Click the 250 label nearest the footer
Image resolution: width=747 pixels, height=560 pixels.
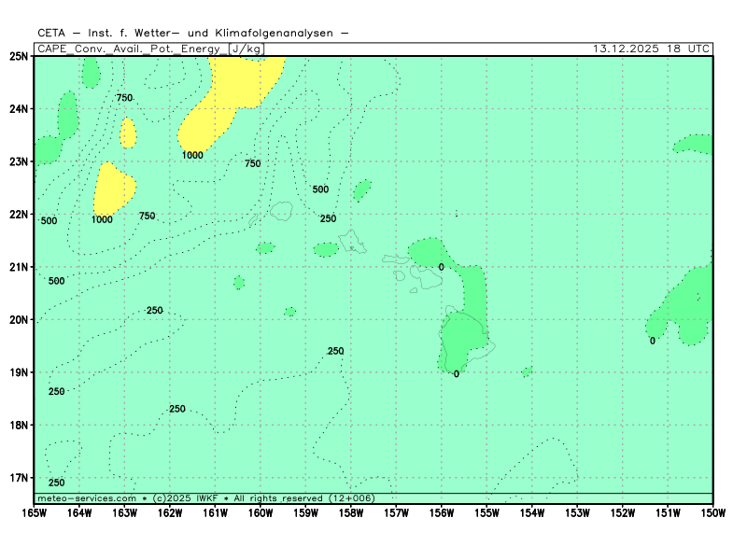point(57,483)
